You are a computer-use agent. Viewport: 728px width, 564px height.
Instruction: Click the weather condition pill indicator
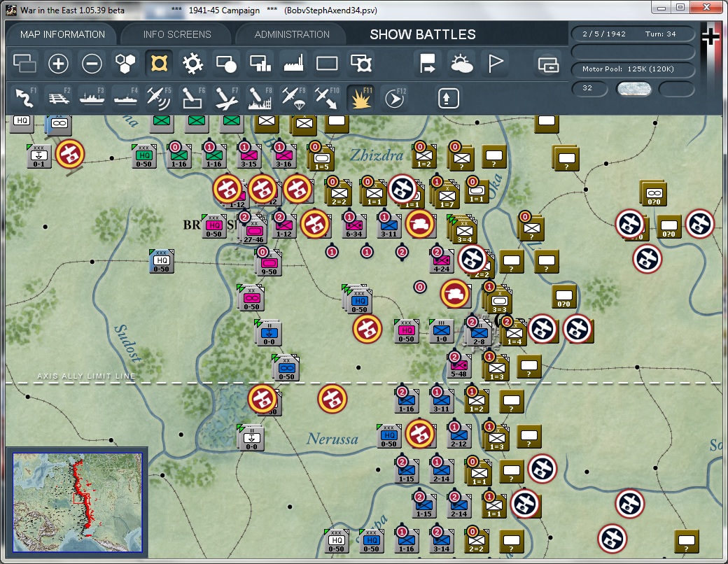[x=633, y=89]
